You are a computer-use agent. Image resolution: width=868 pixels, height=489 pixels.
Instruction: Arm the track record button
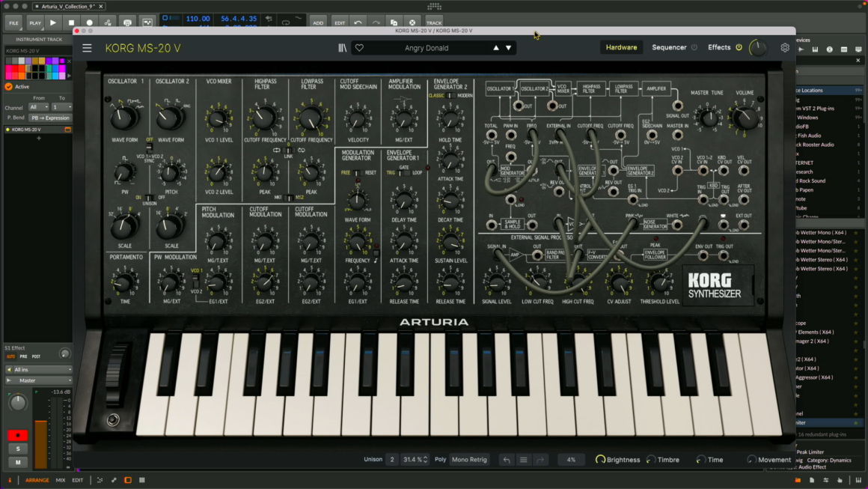(x=18, y=435)
